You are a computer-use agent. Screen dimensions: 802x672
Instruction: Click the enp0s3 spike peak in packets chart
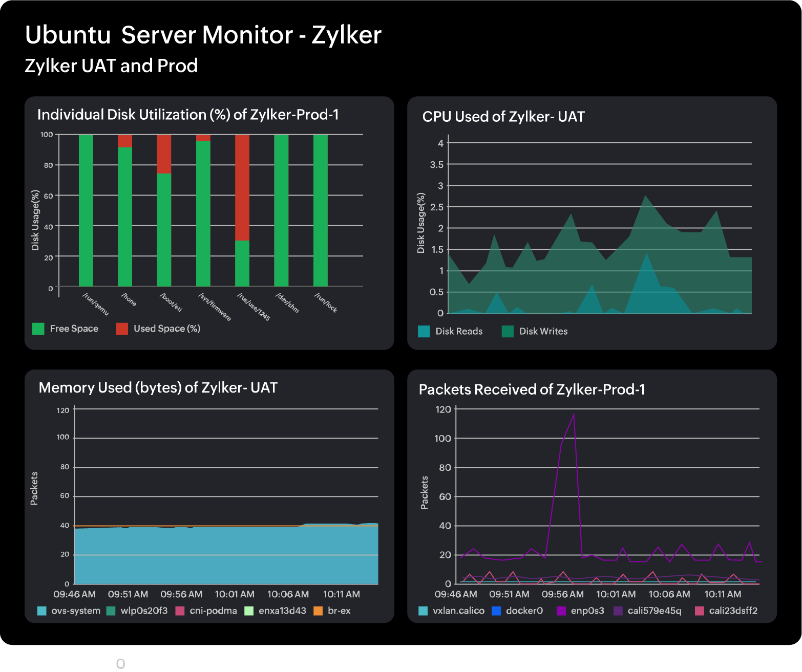click(x=574, y=414)
